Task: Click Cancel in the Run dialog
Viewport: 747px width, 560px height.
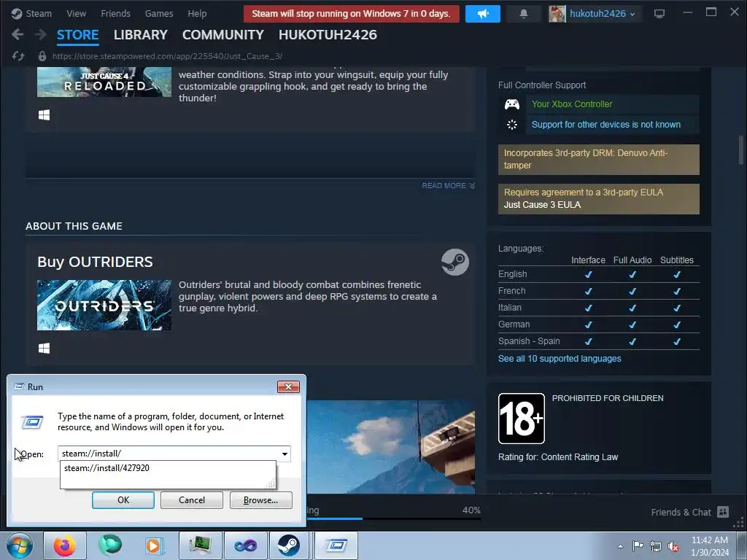Action: [x=192, y=500]
